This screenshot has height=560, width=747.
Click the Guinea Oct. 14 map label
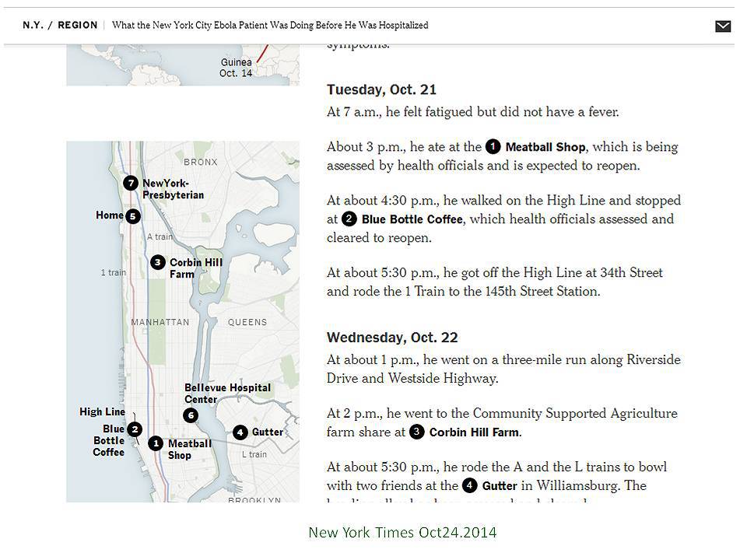(236, 68)
